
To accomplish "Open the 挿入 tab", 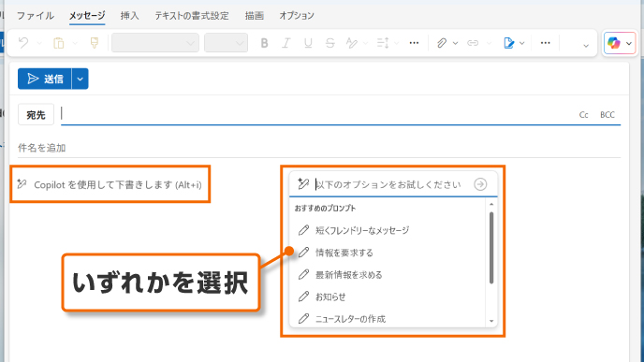I will pos(130,16).
